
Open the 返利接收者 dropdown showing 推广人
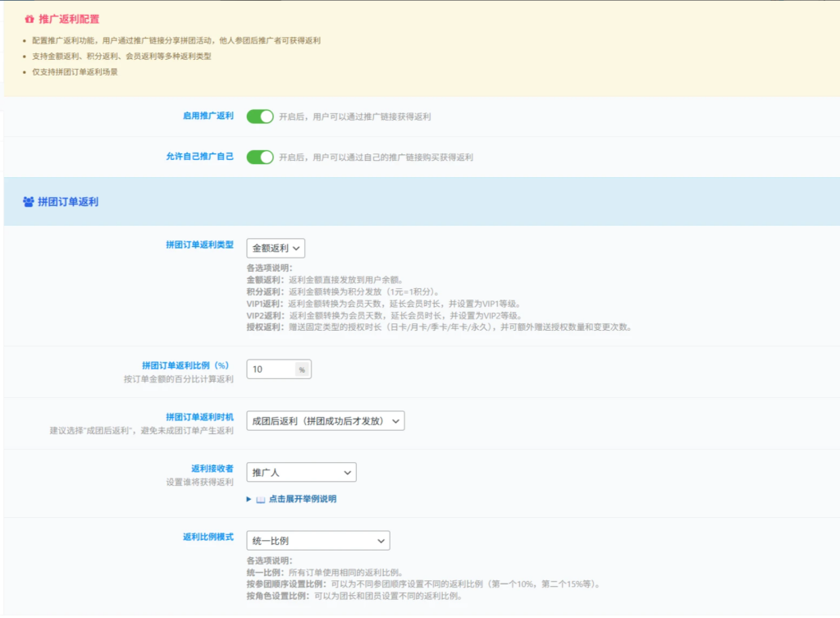pos(301,472)
